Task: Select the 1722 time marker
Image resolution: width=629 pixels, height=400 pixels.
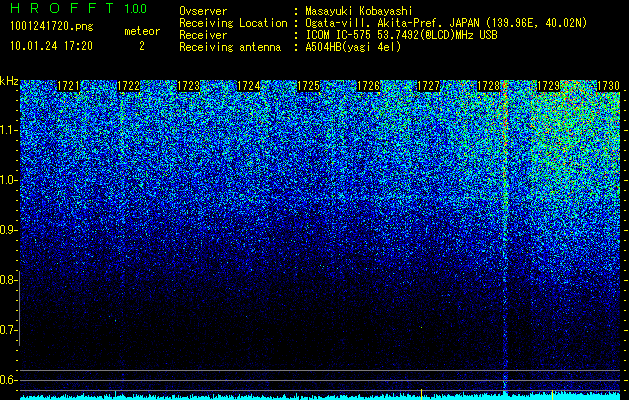Action: click(128, 86)
